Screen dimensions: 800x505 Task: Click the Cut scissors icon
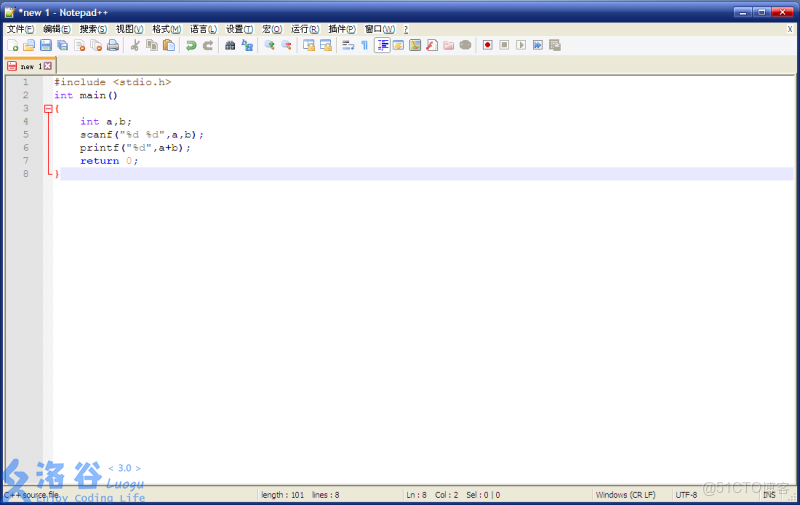(x=135, y=45)
